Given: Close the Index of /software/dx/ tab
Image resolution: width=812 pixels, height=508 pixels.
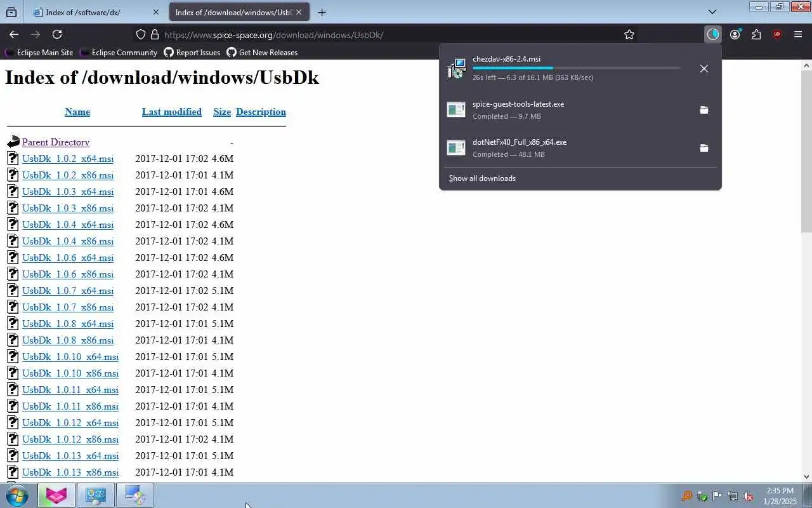Looking at the screenshot, I should pyautogui.click(x=156, y=12).
